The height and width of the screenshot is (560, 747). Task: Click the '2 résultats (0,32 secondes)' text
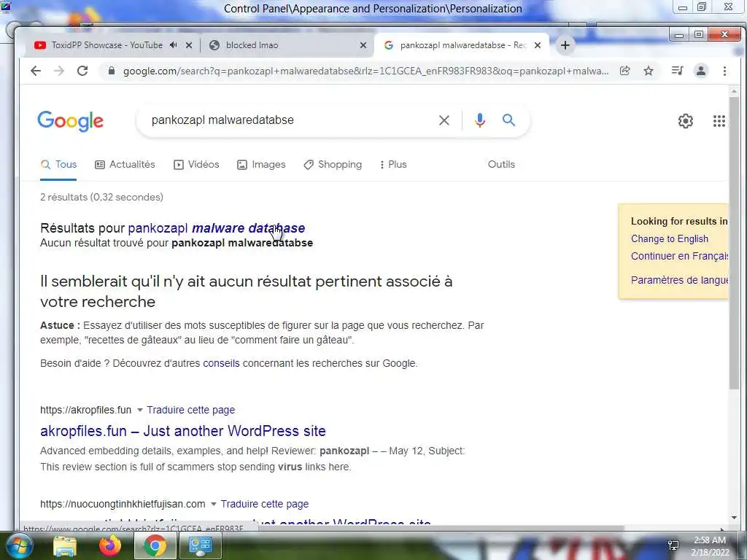pyautogui.click(x=101, y=197)
